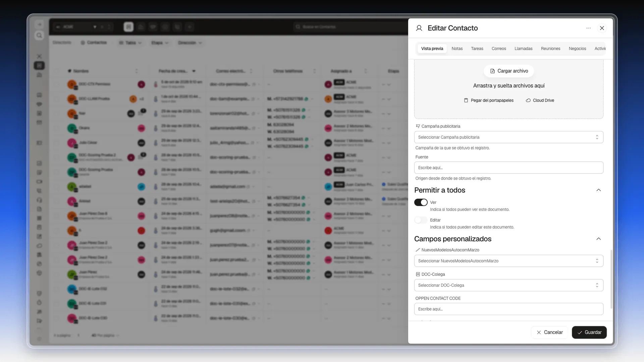The height and width of the screenshot is (362, 644).
Task: Click the Cargar archivo button
Action: (x=509, y=71)
